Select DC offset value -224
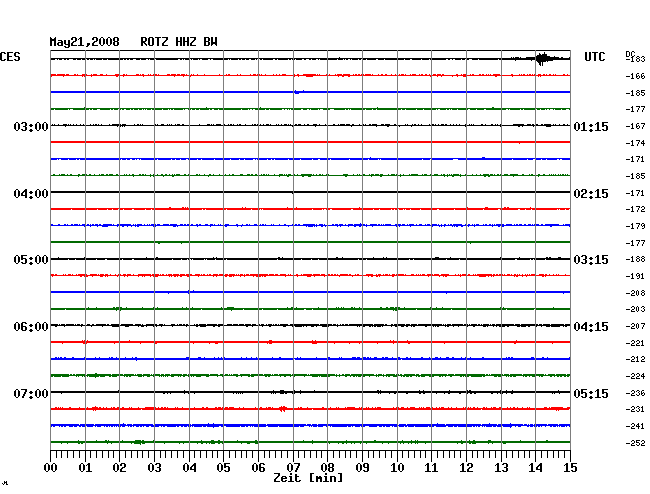 (635, 376)
